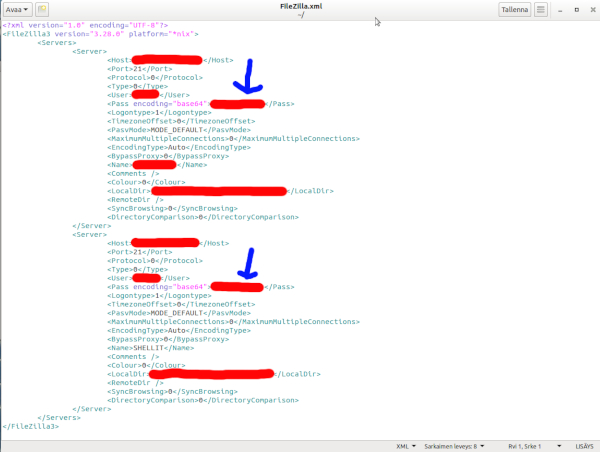Click the second EncodingType Auto line

179,331
